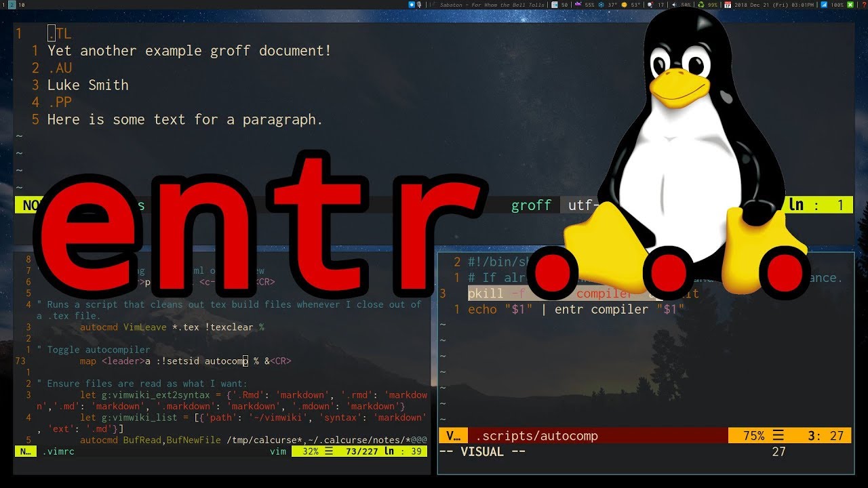Click the 'map <leader>a :!setsid autocomp' line
The height and width of the screenshot is (488, 868).
[185, 361]
